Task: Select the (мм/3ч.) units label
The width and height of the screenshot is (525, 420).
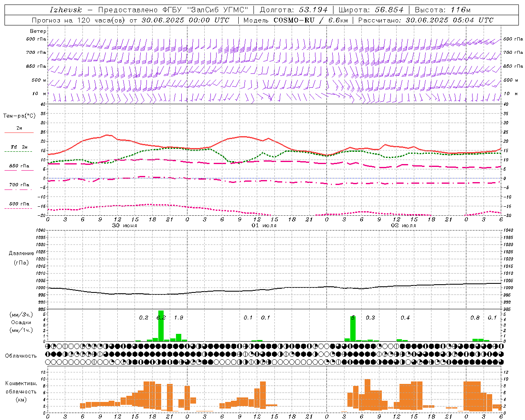Action: click(x=21, y=315)
